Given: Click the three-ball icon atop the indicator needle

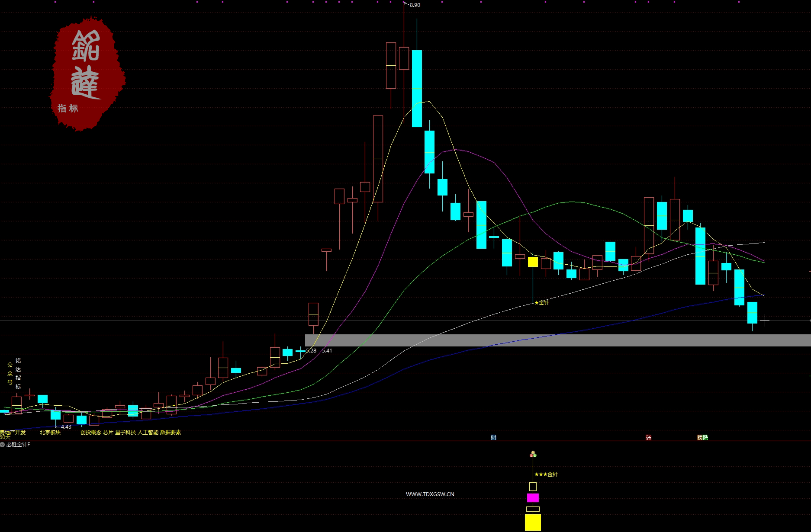Looking at the screenshot, I should (x=533, y=454).
